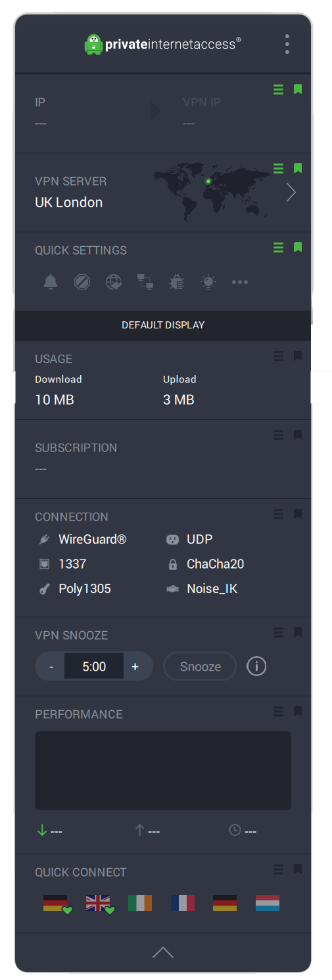332x980 pixels.
Task: Increase snooze time with plus button
Action: (x=135, y=666)
